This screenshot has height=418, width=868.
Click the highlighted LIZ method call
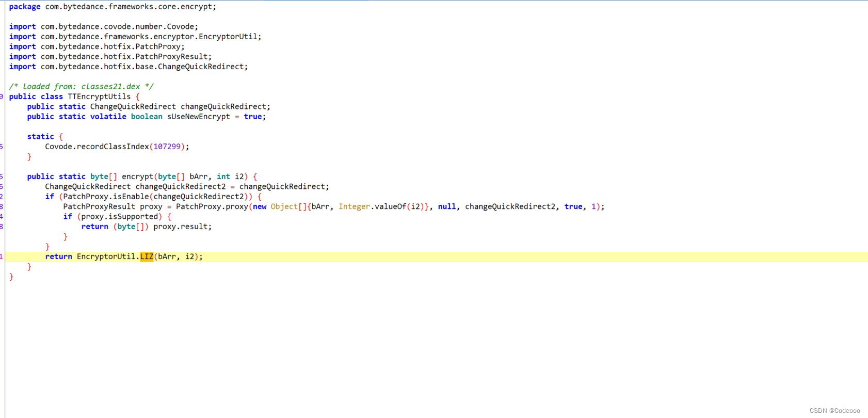click(x=147, y=256)
